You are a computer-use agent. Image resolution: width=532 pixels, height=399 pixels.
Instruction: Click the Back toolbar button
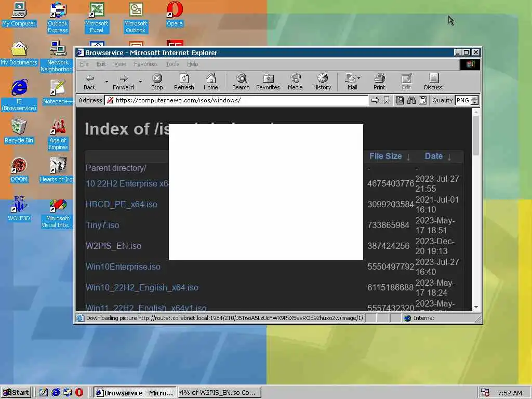89,82
